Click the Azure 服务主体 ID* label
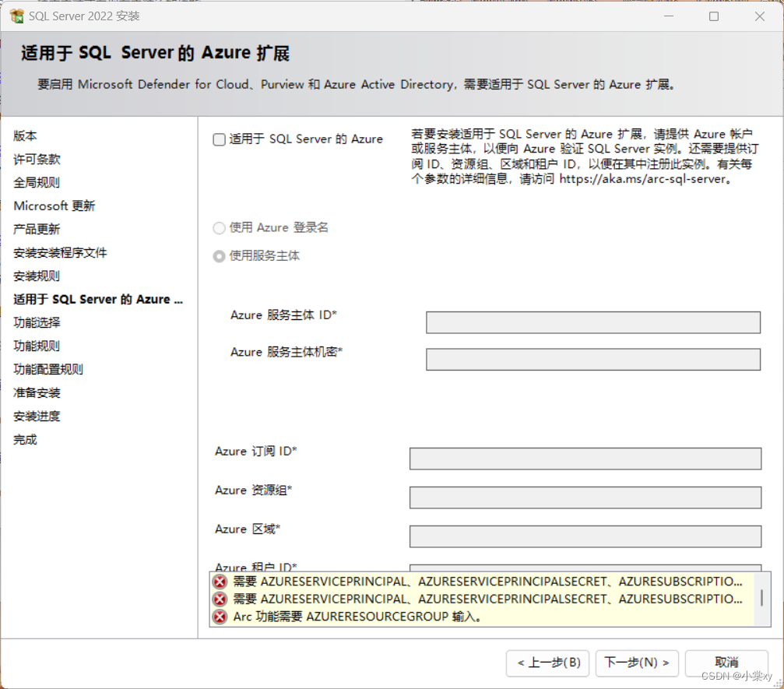 tap(283, 315)
